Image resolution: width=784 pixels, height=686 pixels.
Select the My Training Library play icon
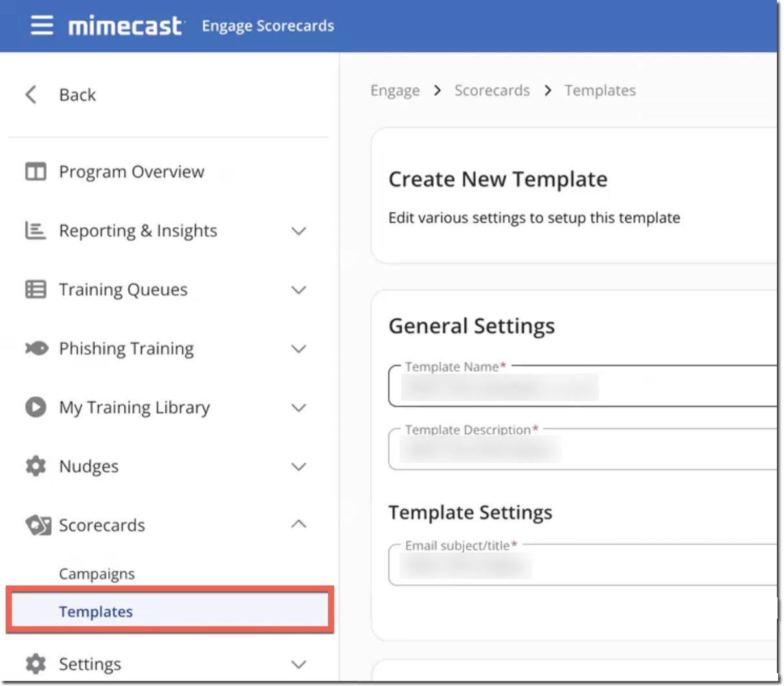coord(36,407)
